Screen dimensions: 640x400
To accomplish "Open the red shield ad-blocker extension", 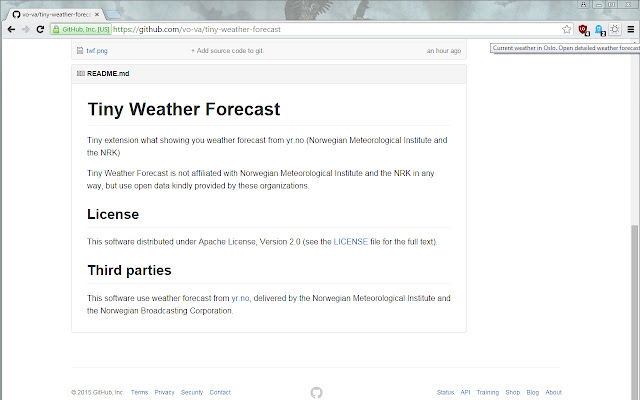I will pyautogui.click(x=584, y=30).
